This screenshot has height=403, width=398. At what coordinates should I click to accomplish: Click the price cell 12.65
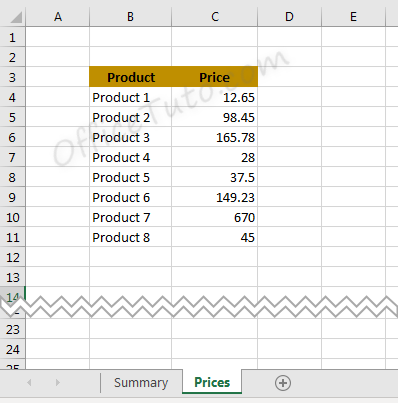point(215,97)
